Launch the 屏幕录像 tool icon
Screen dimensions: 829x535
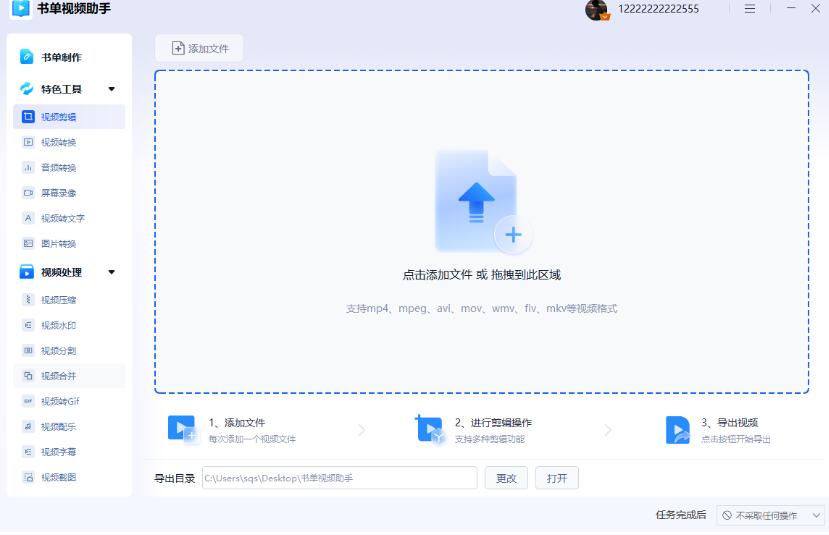(29, 193)
